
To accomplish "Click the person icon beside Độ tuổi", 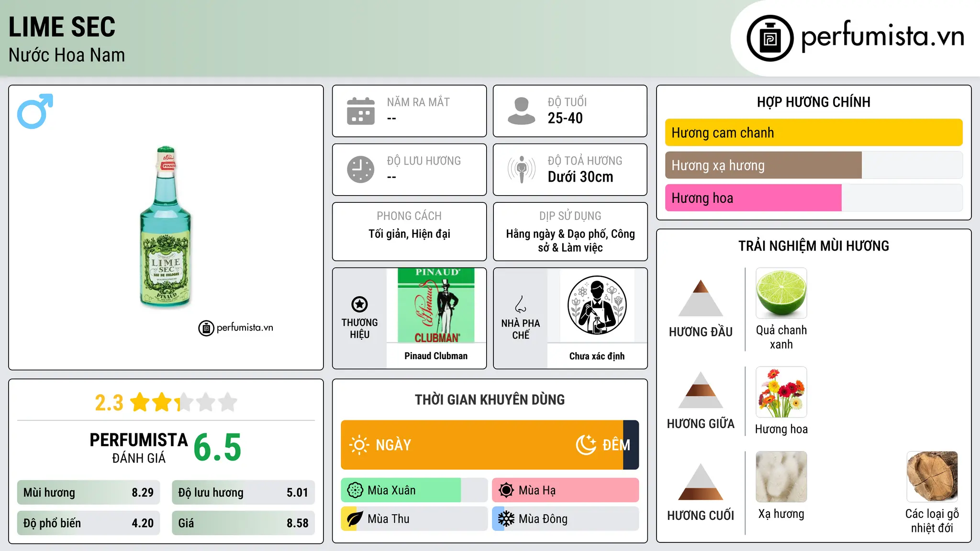I will coord(521,111).
